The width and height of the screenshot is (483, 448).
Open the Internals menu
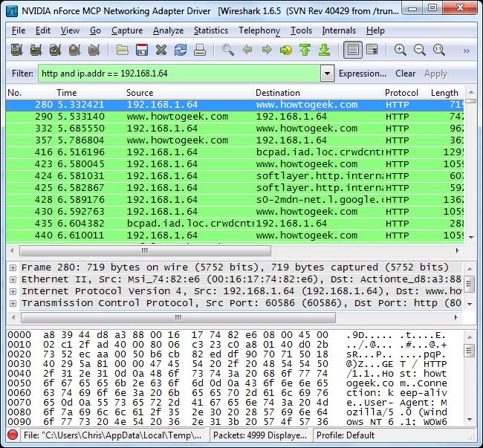[339, 30]
